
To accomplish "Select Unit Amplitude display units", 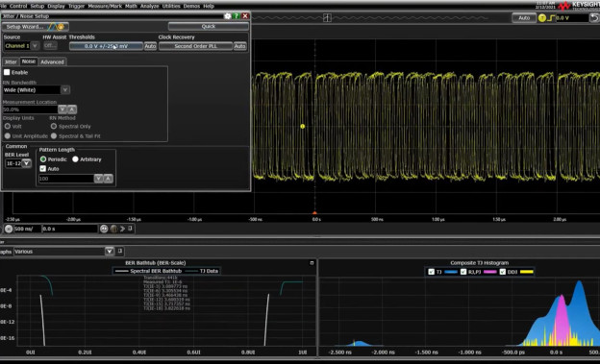I will click(x=8, y=135).
